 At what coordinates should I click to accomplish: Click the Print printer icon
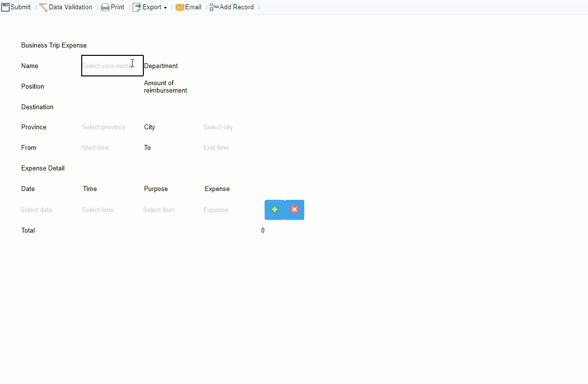105,7
